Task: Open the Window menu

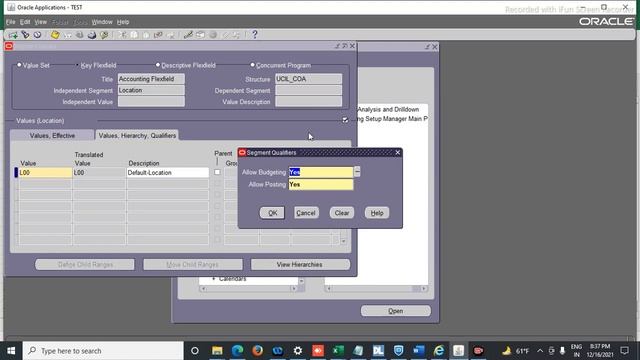Action: (x=102, y=22)
